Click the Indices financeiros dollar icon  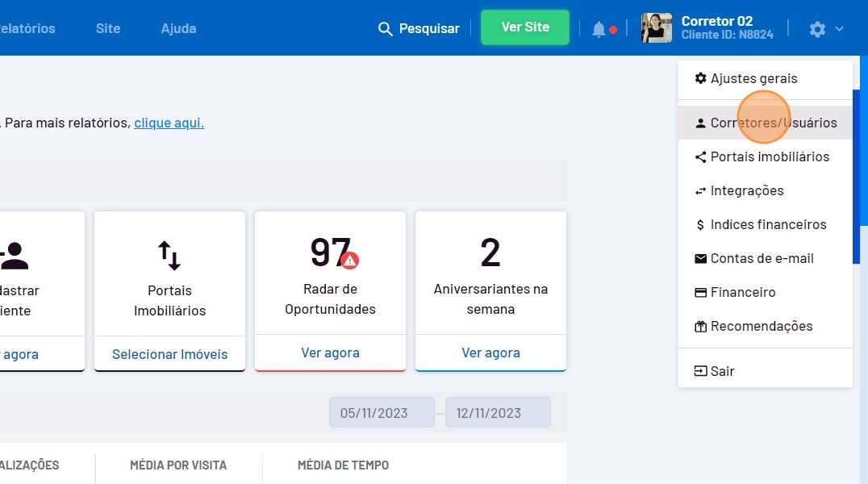[x=700, y=225]
